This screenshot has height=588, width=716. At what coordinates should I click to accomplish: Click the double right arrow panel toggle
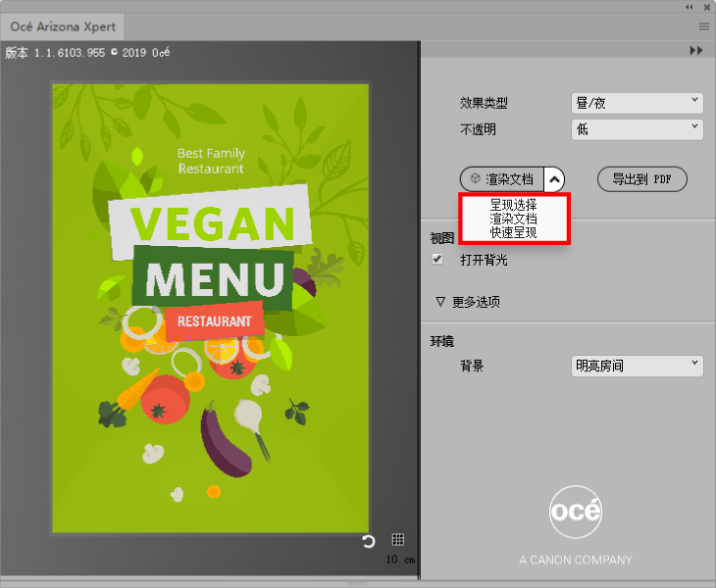pos(696,50)
